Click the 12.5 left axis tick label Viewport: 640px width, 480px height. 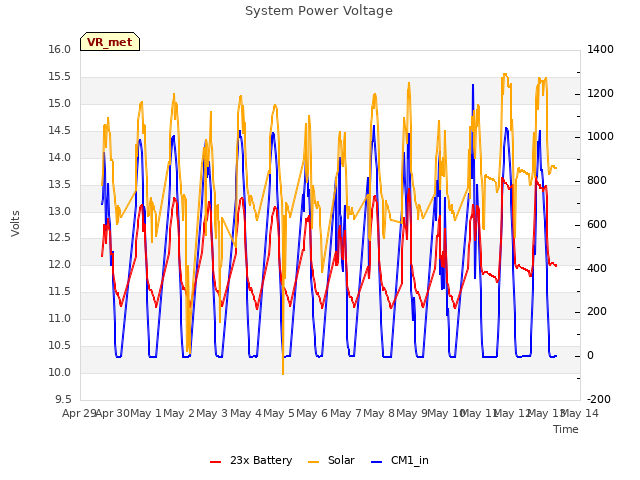point(60,238)
